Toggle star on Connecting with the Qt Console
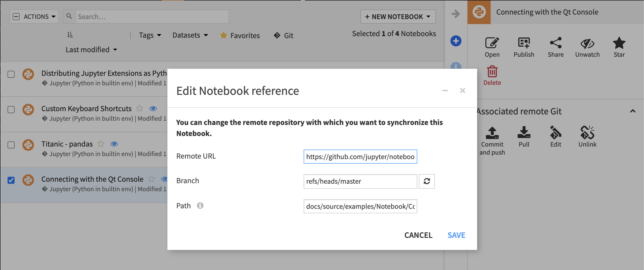The height and width of the screenshot is (270, 644). coord(152,179)
